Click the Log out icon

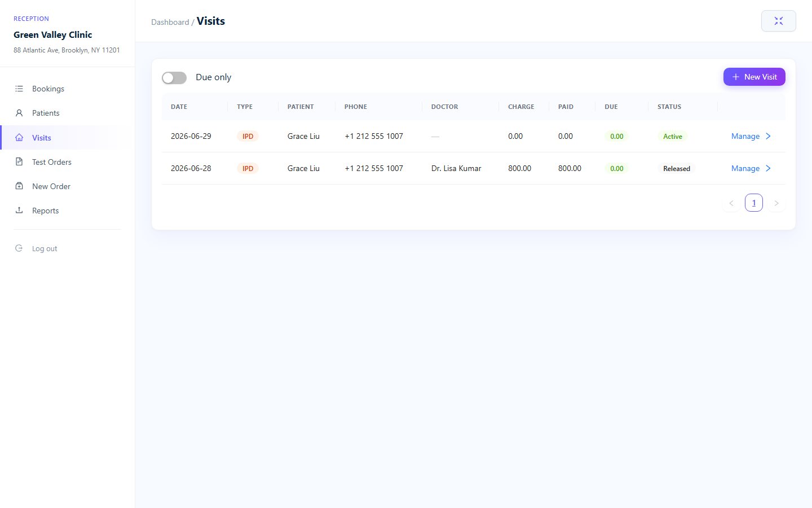point(19,248)
